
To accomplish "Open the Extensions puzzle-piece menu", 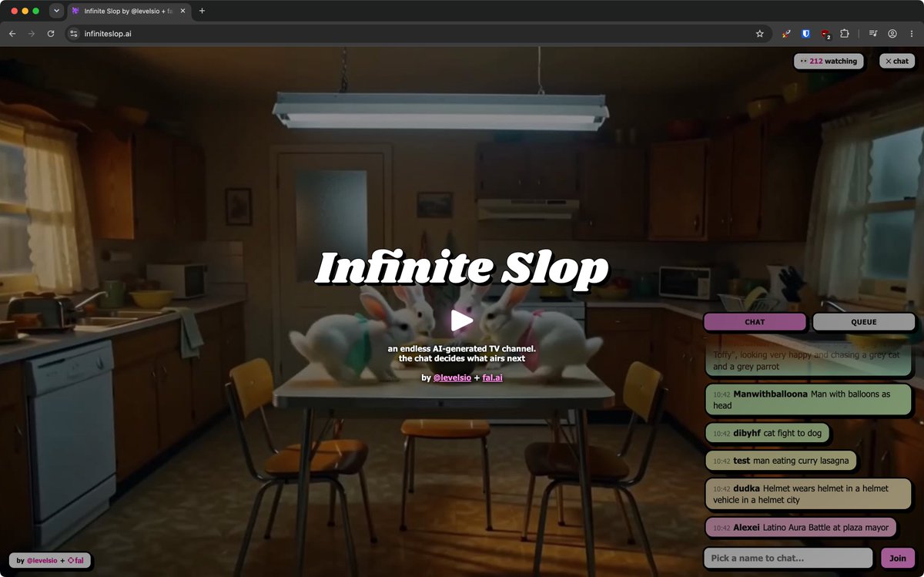I will (x=845, y=34).
